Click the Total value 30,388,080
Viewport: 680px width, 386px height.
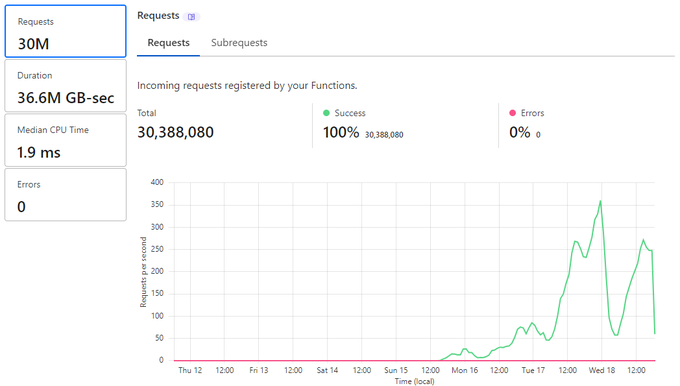[175, 132]
